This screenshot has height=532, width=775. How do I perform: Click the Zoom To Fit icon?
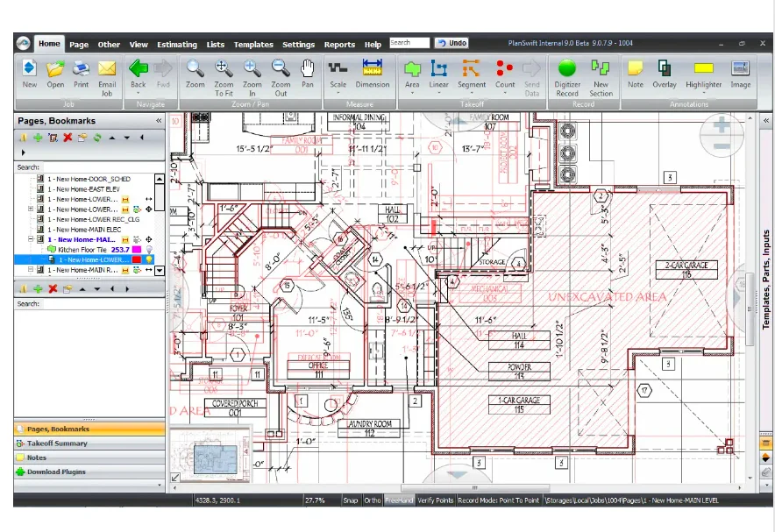tap(224, 73)
